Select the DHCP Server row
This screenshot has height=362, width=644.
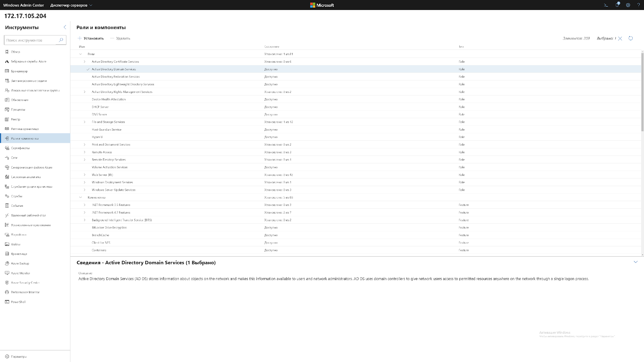pyautogui.click(x=356, y=107)
